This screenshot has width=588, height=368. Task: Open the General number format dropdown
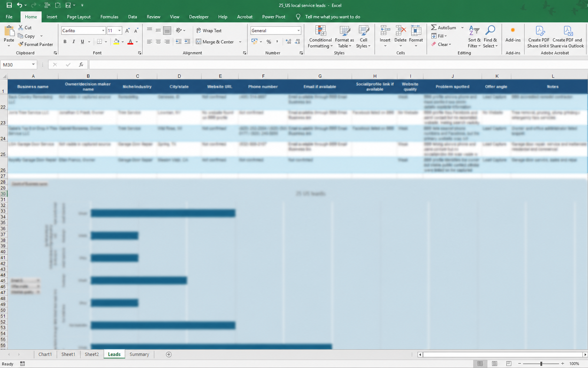[x=298, y=30]
